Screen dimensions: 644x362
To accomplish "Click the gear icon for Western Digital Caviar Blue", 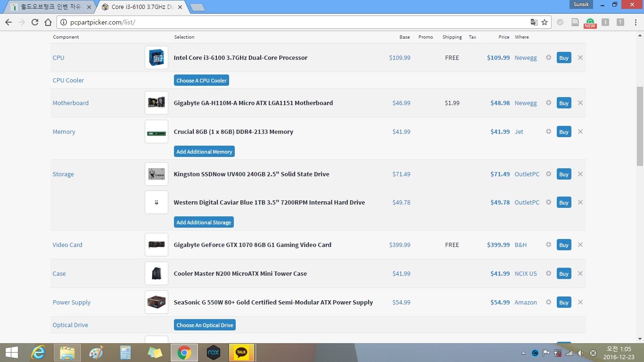I will point(548,202).
